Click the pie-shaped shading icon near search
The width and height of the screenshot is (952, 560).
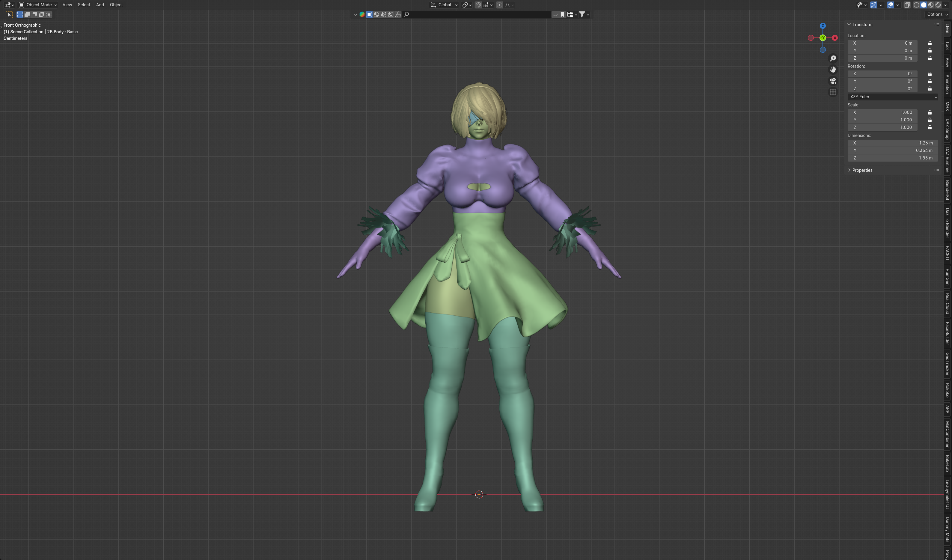coord(376,15)
